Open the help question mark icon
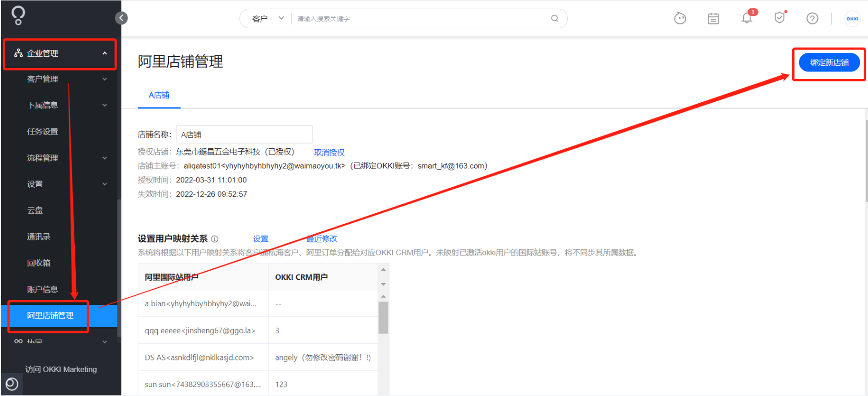This screenshot has width=868, height=396. click(x=812, y=18)
